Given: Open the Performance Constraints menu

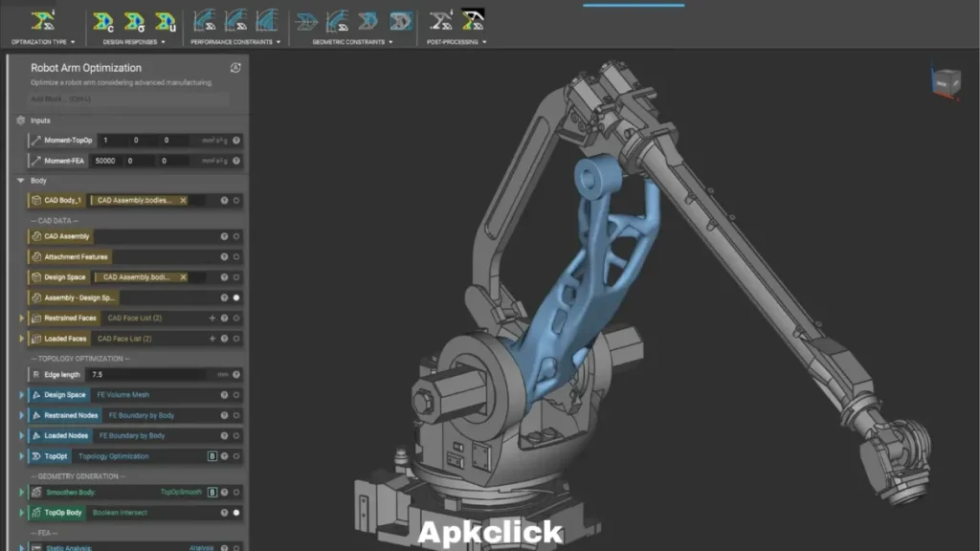Looking at the screenshot, I should coord(278,40).
